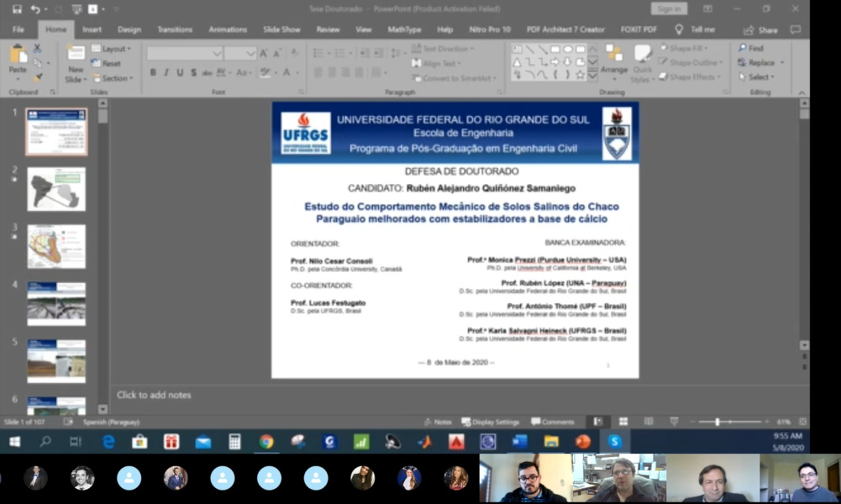Click the Format Painter brush icon
This screenshot has width=841, height=504.
coord(37,78)
